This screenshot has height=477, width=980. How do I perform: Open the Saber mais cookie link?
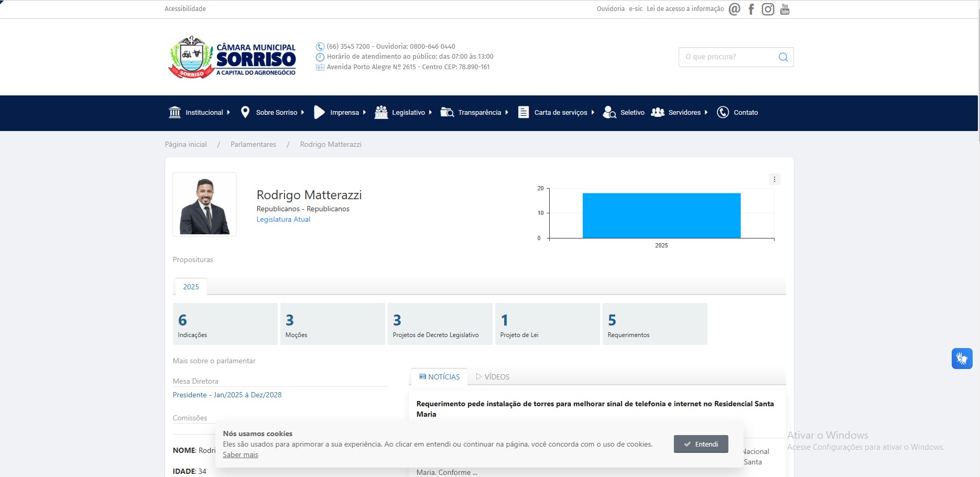pos(241,454)
